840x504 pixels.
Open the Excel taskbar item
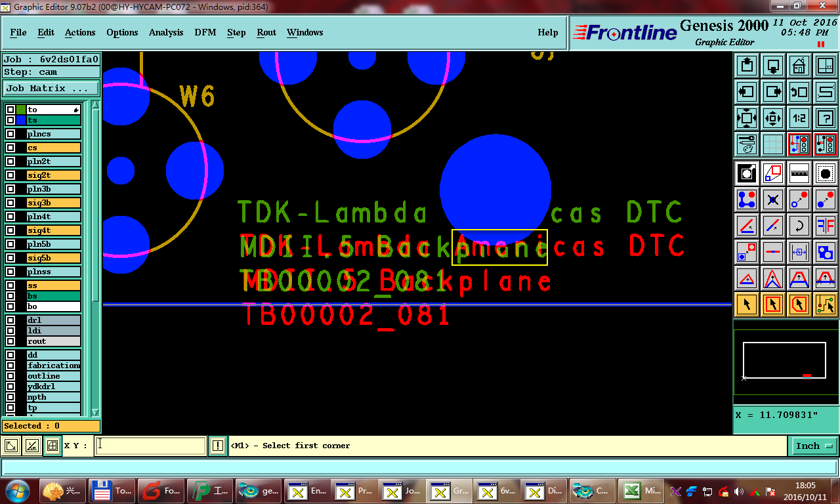[x=642, y=491]
